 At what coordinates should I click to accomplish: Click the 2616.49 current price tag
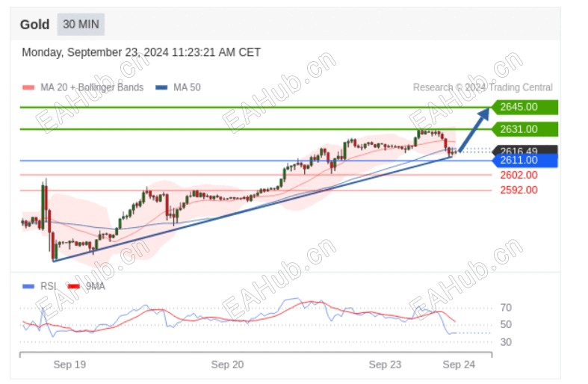pyautogui.click(x=524, y=150)
